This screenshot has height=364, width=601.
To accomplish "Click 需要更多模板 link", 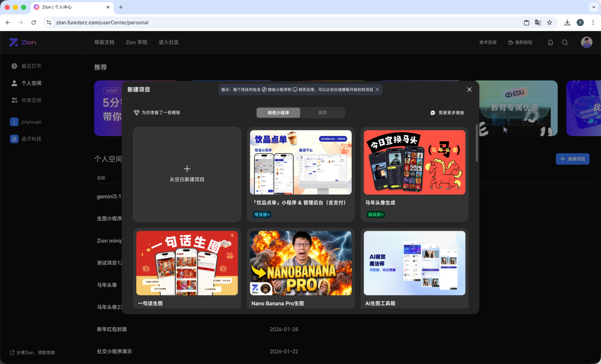I will 447,113.
